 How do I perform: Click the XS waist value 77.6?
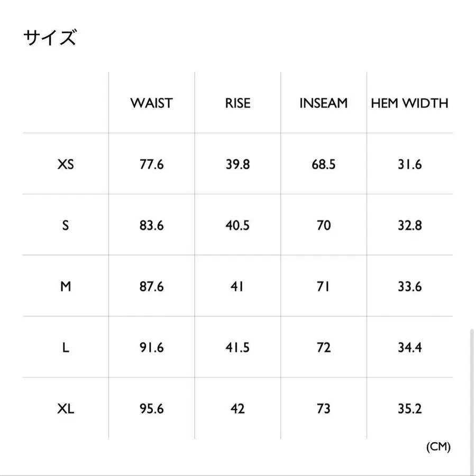click(x=152, y=164)
